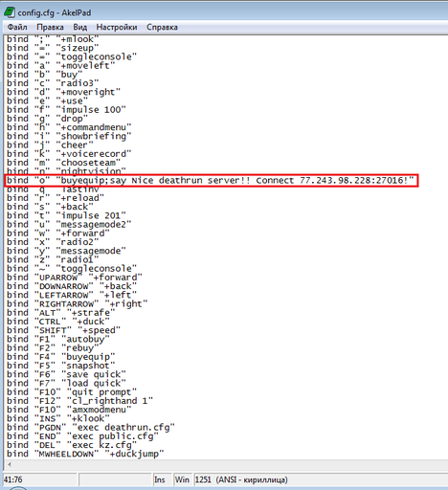Open the Файл menu
Viewport: 448px width, 490px height.
tap(17, 27)
